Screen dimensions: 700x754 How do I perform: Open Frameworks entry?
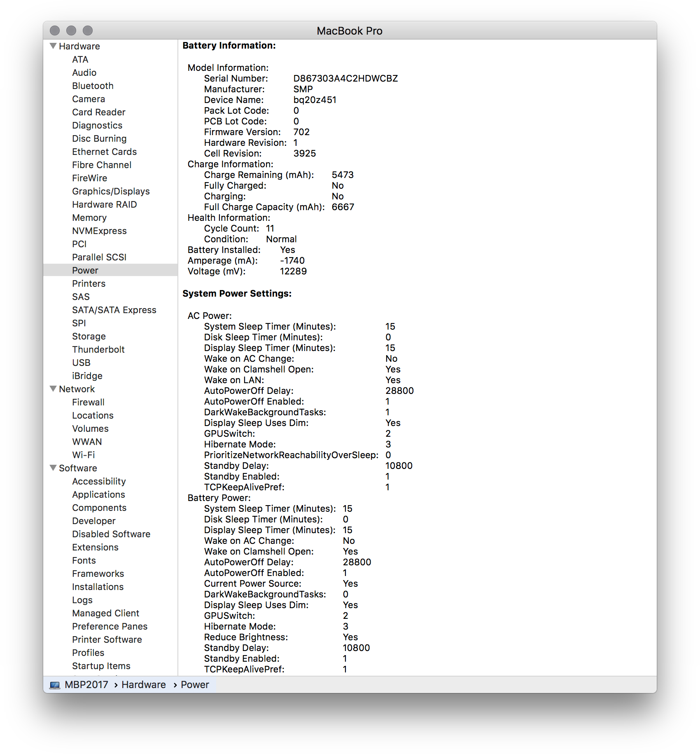point(98,574)
